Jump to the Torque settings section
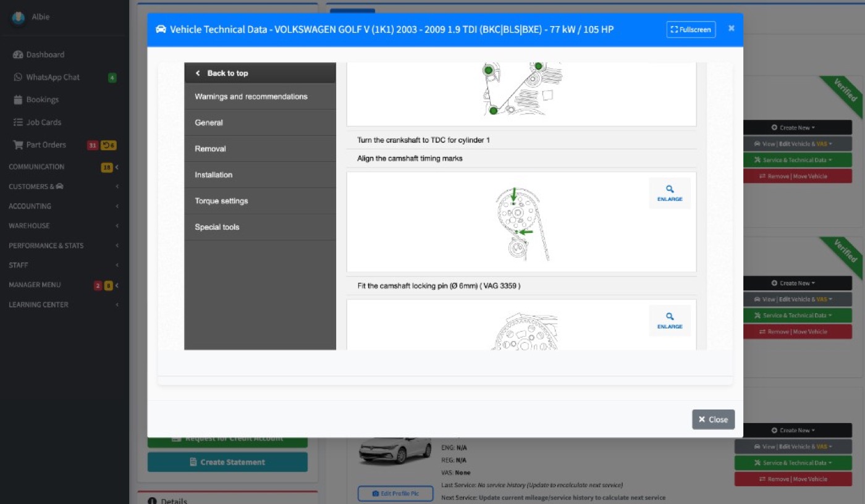Screen dimensions: 865x504 coord(260,201)
